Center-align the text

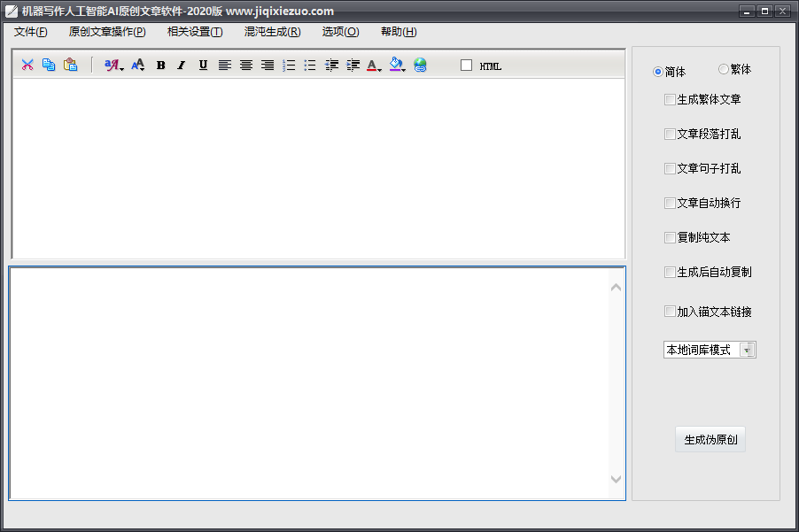click(x=245, y=65)
